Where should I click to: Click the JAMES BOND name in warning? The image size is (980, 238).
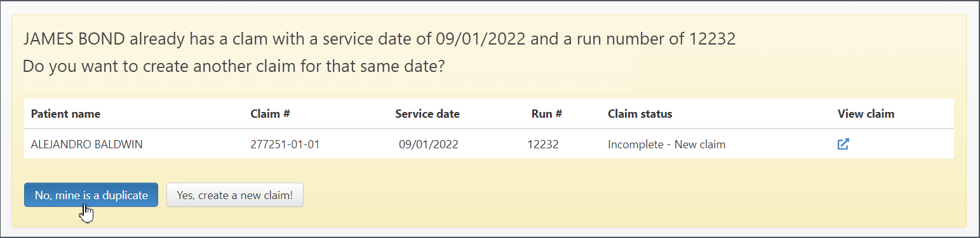click(74, 39)
